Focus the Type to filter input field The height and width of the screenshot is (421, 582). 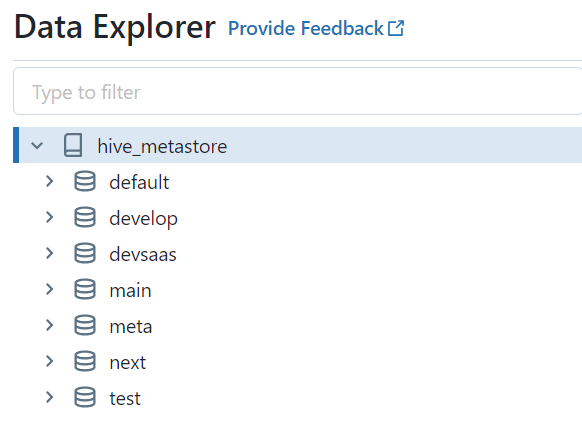point(298,91)
